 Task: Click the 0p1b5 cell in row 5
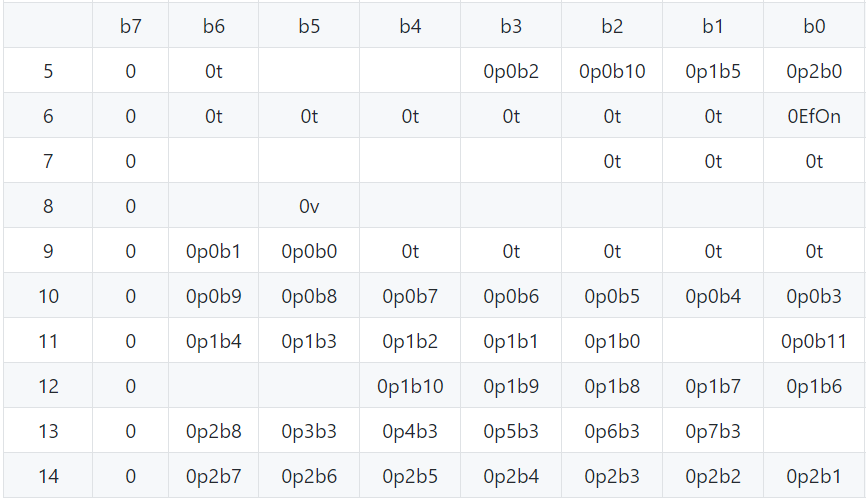pyautogui.click(x=713, y=72)
